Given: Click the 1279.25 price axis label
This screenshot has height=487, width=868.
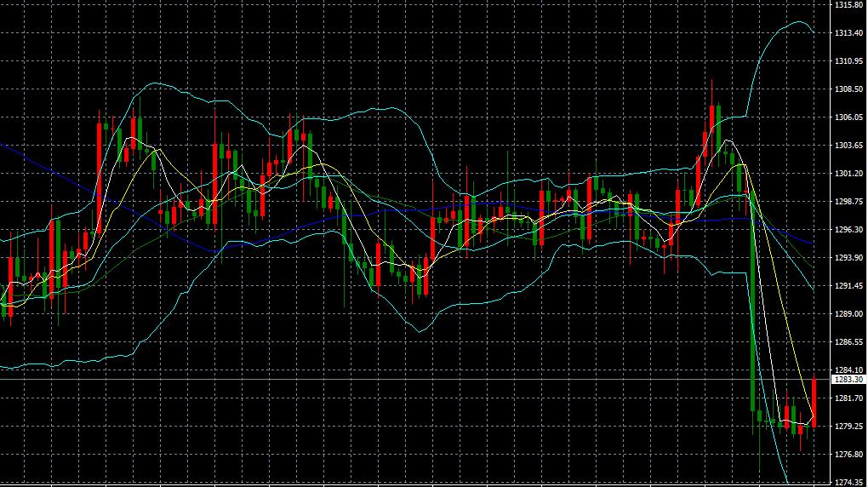Looking at the screenshot, I should coord(848,427).
